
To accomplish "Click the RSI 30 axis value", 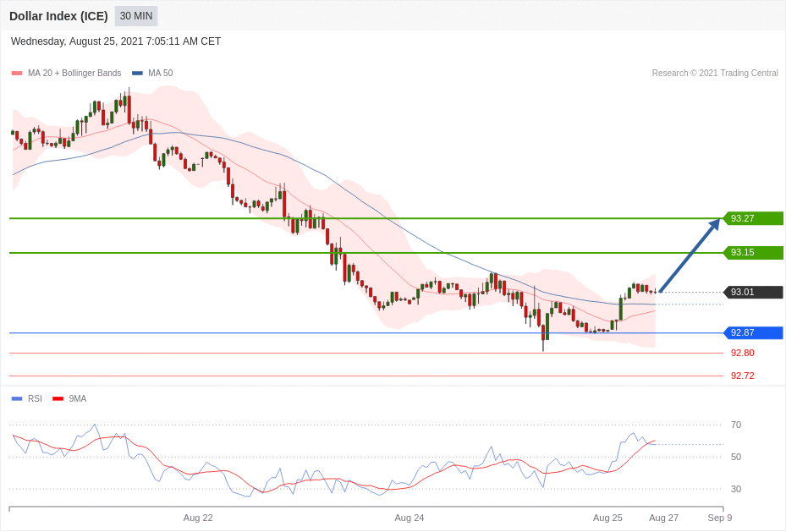I will point(736,489).
